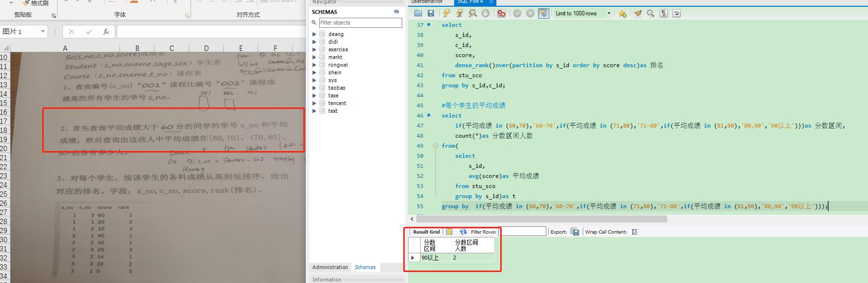Toggle invisible characters display
Screen dimensions: 868x283
pyautogui.click(x=663, y=13)
